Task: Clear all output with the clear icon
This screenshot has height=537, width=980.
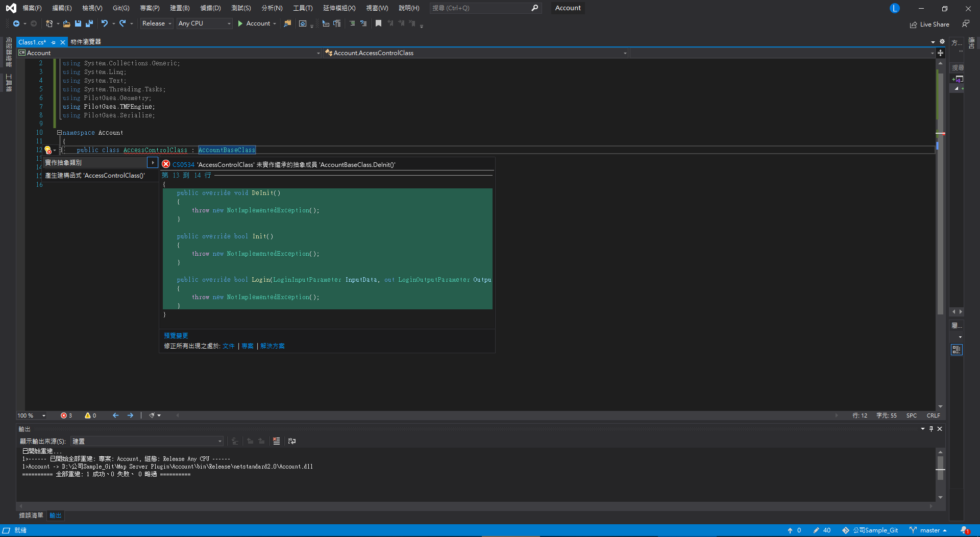Action: [276, 441]
